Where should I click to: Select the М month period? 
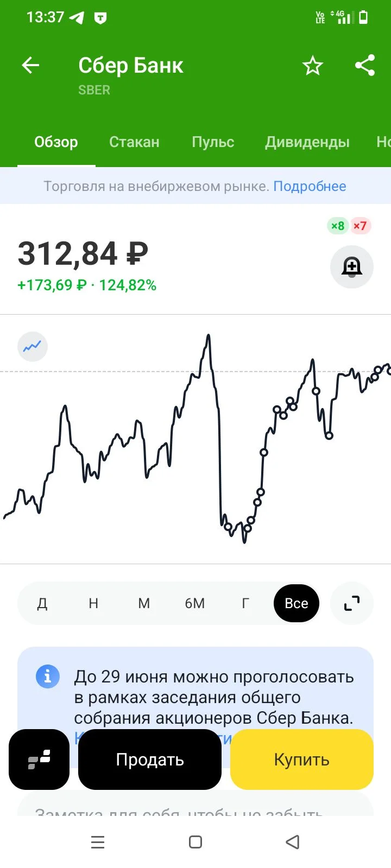(x=144, y=603)
